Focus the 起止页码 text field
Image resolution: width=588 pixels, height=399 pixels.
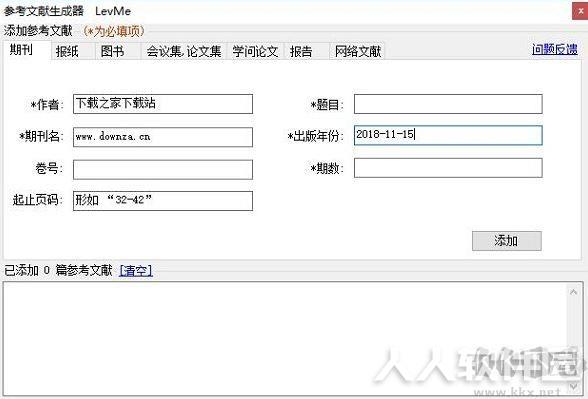163,201
